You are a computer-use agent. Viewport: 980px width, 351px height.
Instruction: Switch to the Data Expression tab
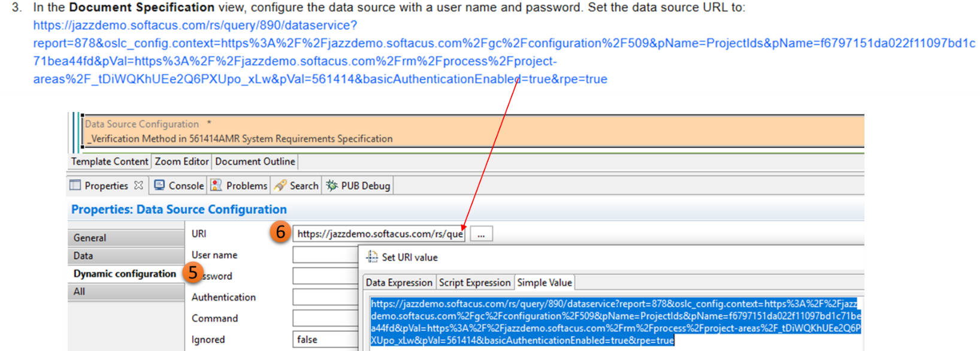click(x=399, y=283)
